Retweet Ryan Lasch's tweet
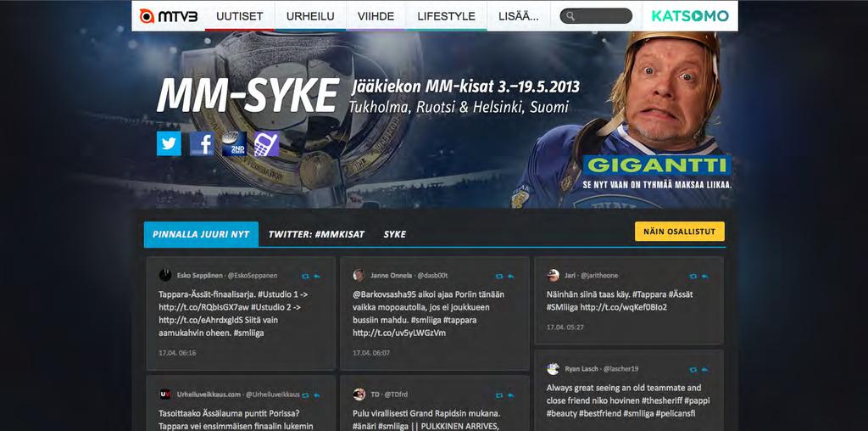The height and width of the screenshot is (431, 868). (x=693, y=370)
